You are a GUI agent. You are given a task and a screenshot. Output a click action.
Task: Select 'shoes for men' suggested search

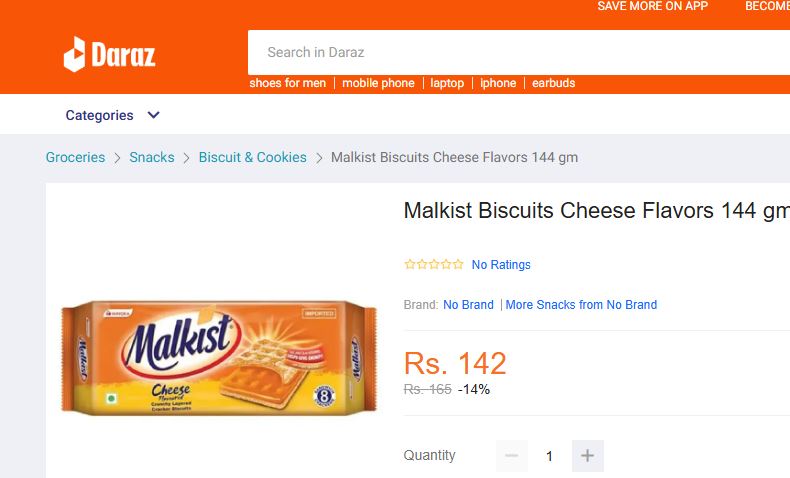288,83
